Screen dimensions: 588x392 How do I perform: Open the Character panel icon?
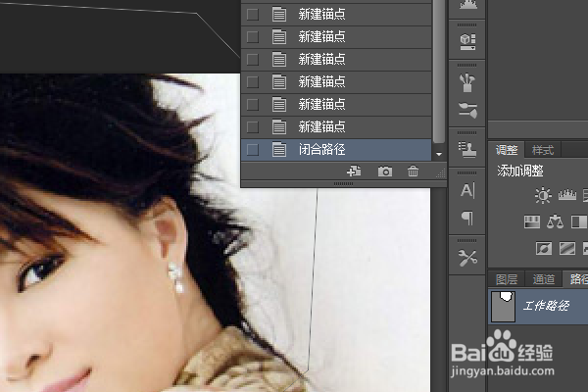tap(467, 190)
